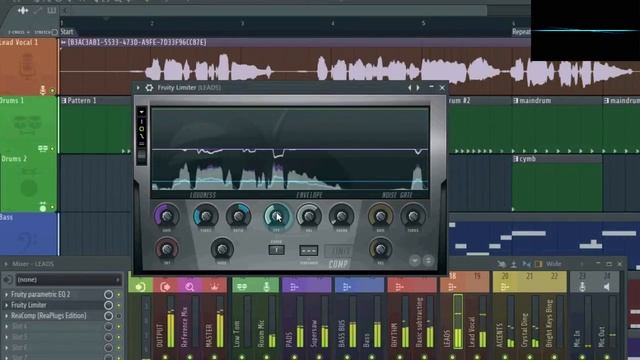Click the orange mixer view toolbar icon
This screenshot has width=640, height=360.
point(539,264)
